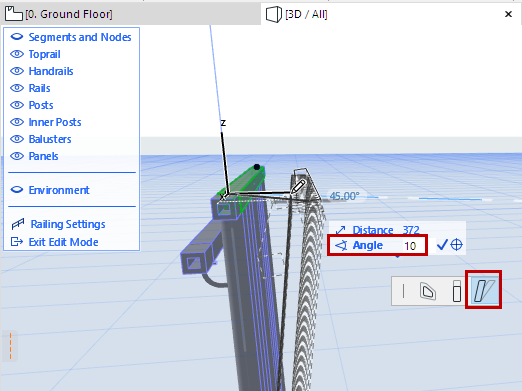The height and width of the screenshot is (391, 522).
Task: Click Exit Edit Mode text
Action: pos(63,242)
